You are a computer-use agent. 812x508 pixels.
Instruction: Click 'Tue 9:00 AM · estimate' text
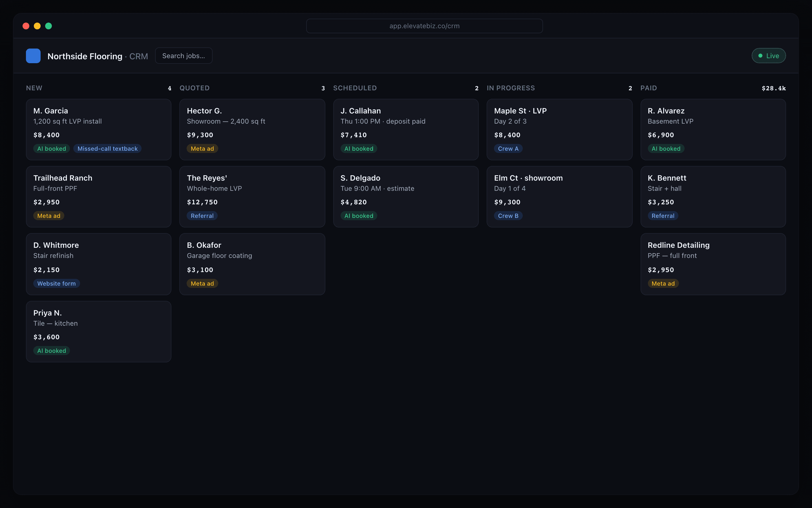point(378,189)
